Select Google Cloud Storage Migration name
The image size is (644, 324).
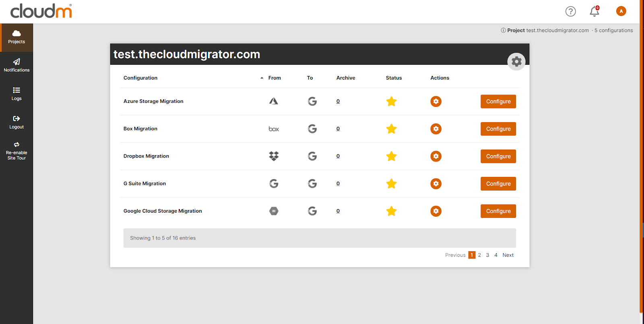tap(163, 211)
